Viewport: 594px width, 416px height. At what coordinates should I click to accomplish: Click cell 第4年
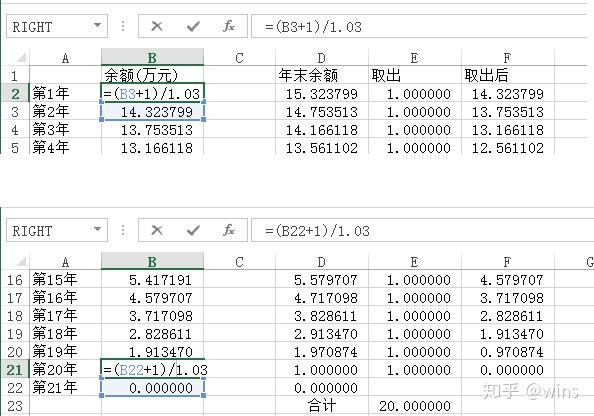coord(65,147)
